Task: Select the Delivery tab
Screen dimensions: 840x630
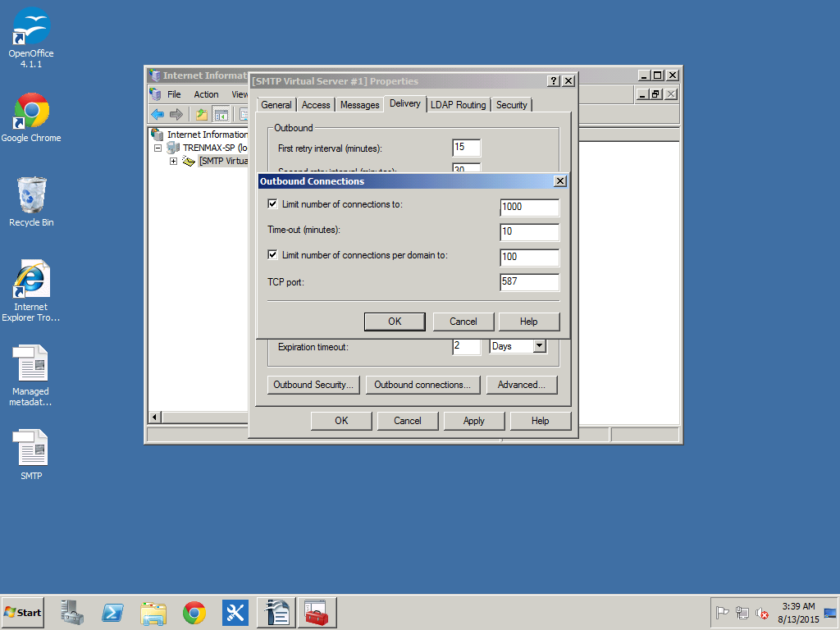Action: pyautogui.click(x=405, y=103)
